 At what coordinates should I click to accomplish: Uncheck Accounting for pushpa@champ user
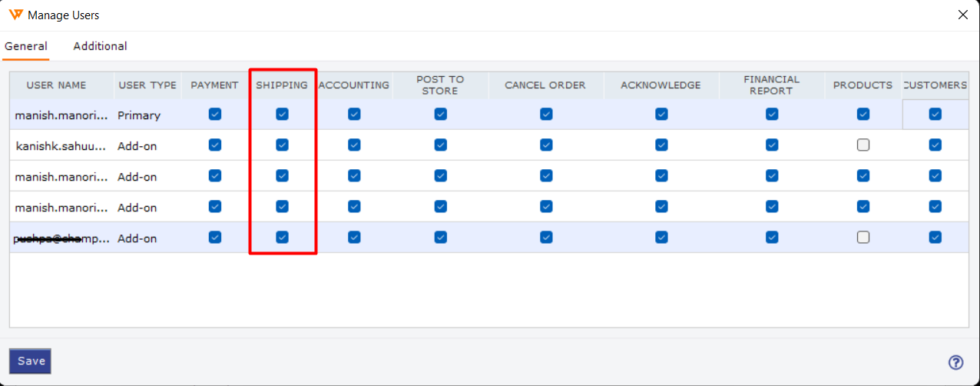354,237
